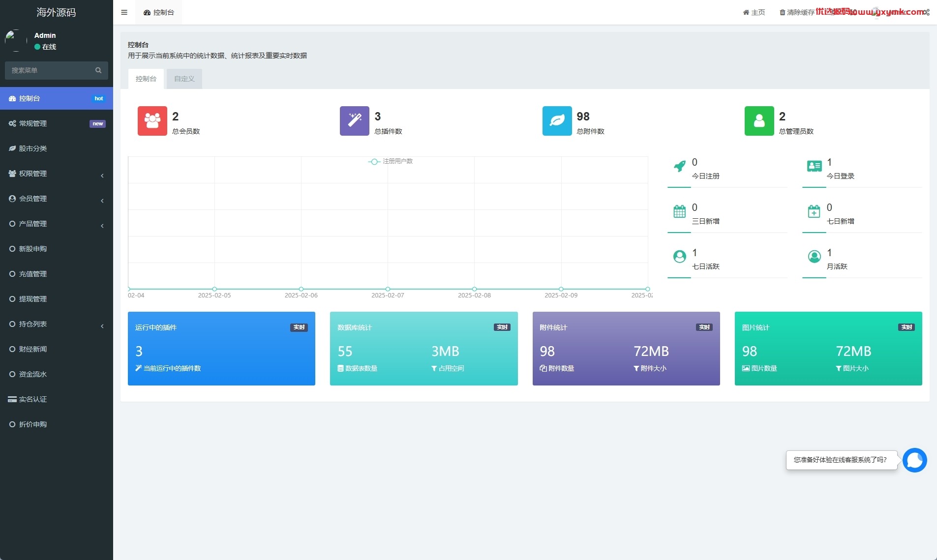
Task: Click the 实时 badge on 数据库统计 card
Action: 502,327
